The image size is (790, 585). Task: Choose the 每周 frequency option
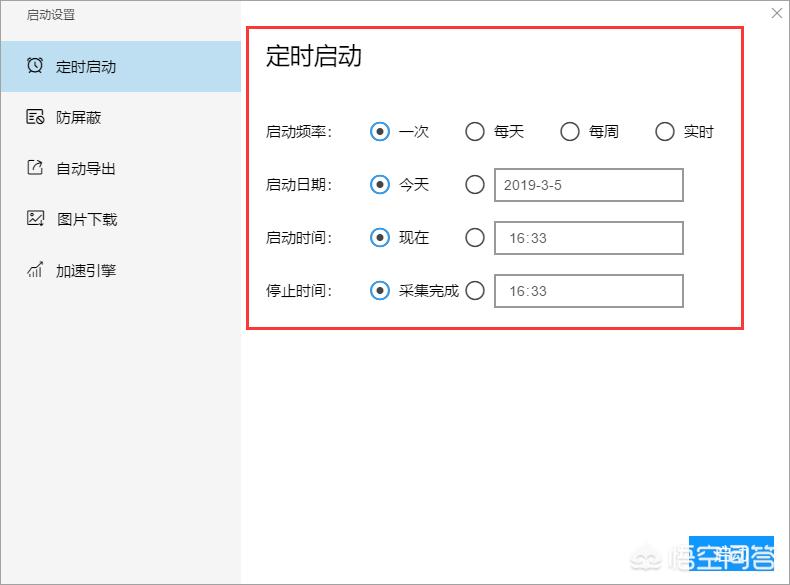(x=570, y=131)
